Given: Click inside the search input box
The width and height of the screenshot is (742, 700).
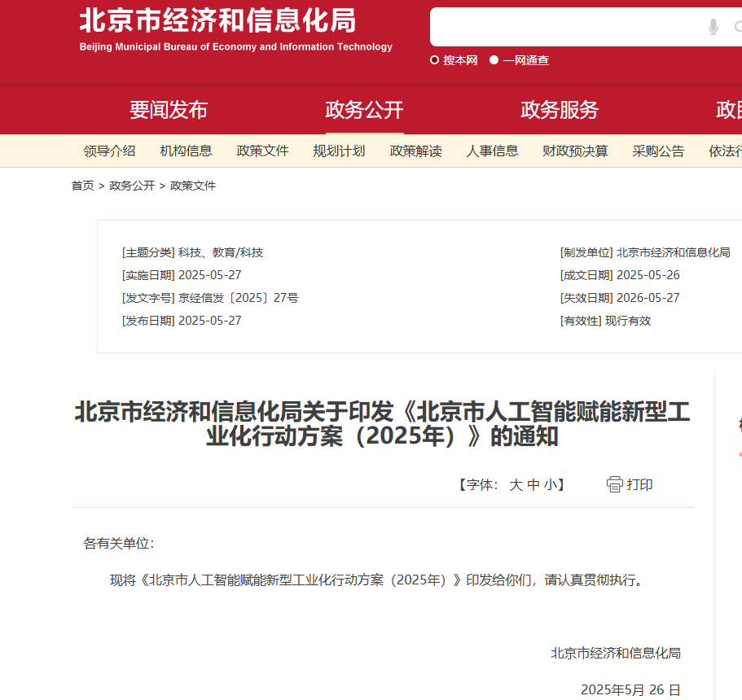Looking at the screenshot, I should [570, 26].
